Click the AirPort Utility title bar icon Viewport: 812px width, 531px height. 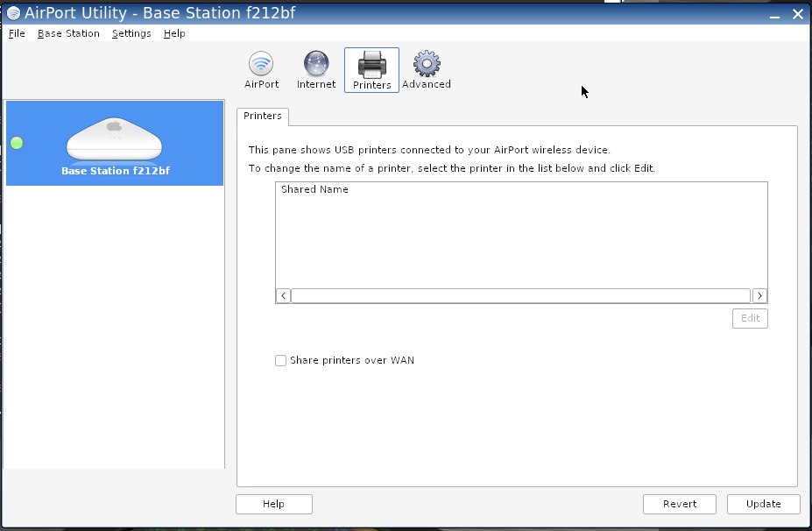pyautogui.click(x=13, y=13)
